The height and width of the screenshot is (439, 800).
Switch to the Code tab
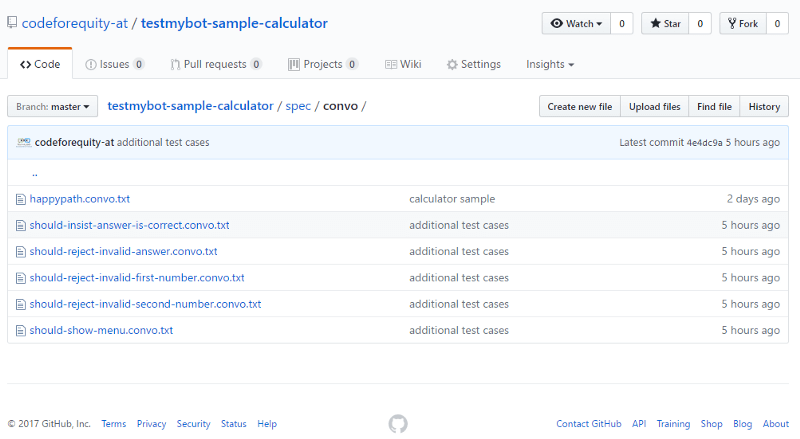[x=40, y=64]
